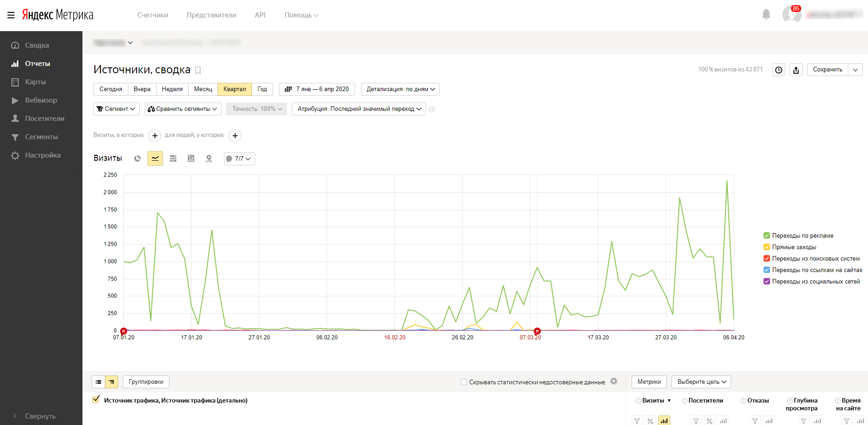Filter by Отказы metric
868x425 pixels.
pos(755,421)
